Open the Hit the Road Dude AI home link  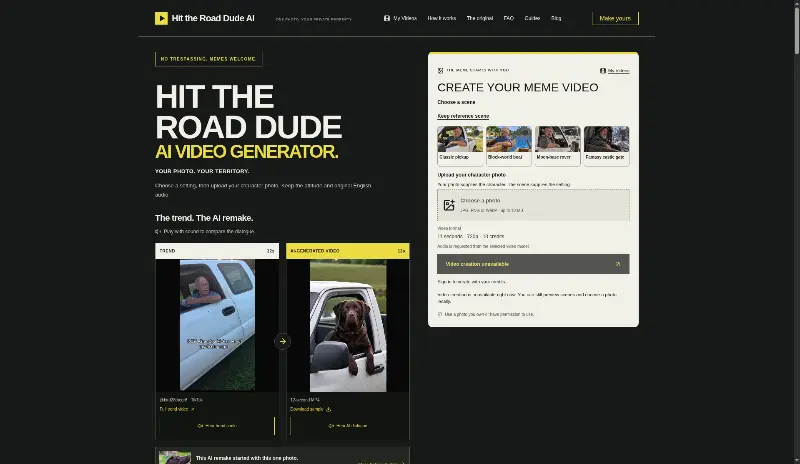(205, 18)
